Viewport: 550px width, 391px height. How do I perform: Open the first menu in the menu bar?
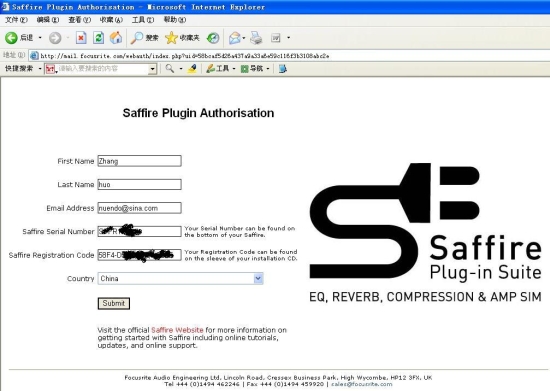pos(16,20)
